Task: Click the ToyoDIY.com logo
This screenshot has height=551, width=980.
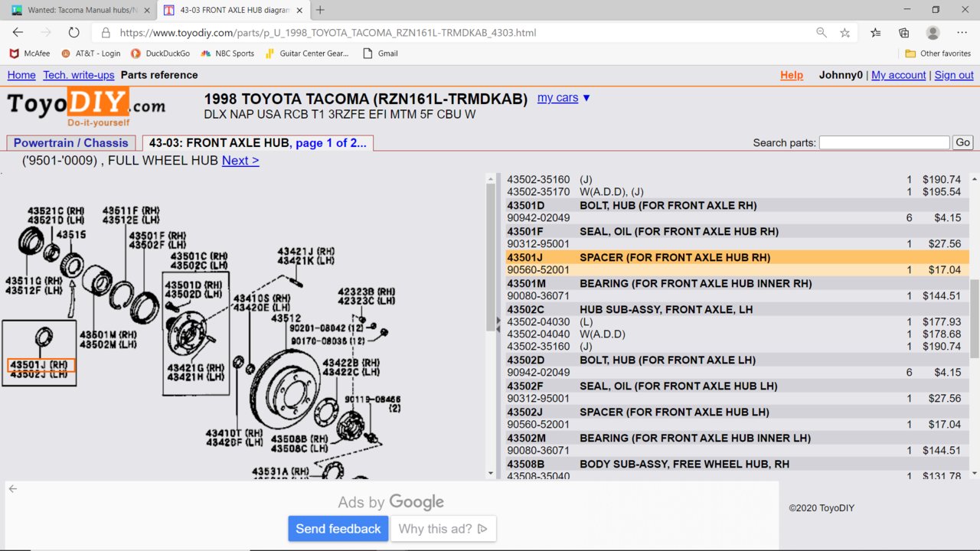Action: click(86, 106)
